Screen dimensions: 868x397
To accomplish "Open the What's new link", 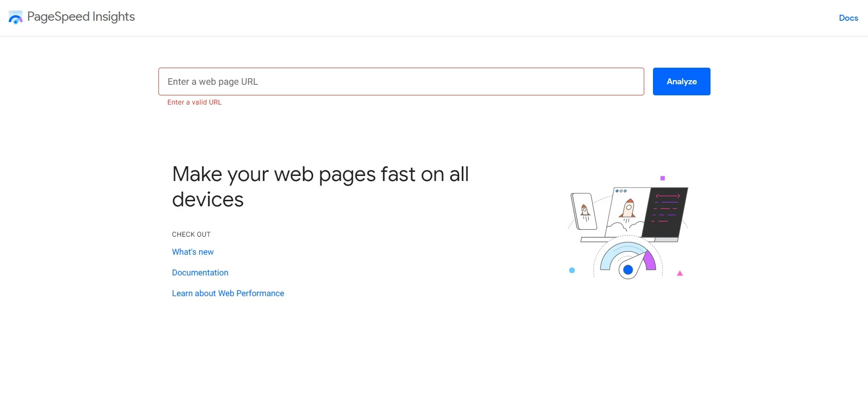I will point(192,252).
